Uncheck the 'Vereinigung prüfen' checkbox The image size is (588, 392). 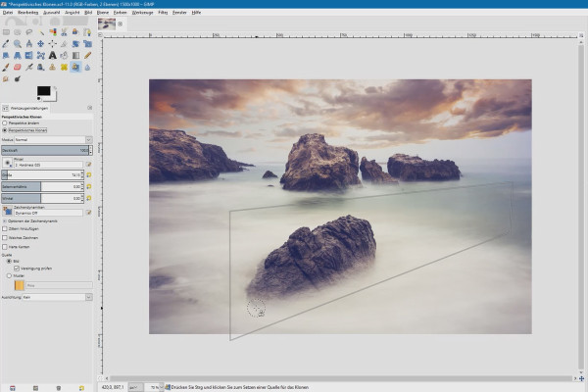coord(17,269)
